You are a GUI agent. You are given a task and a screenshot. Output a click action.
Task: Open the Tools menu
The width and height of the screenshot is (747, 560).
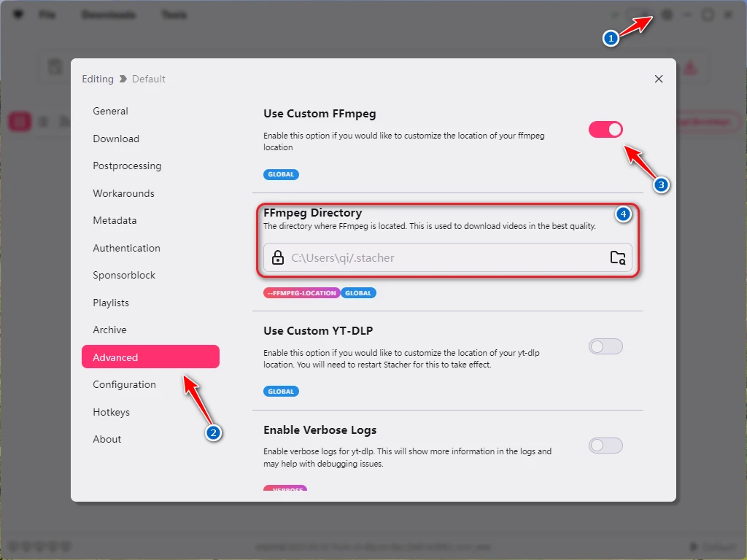click(x=174, y=15)
